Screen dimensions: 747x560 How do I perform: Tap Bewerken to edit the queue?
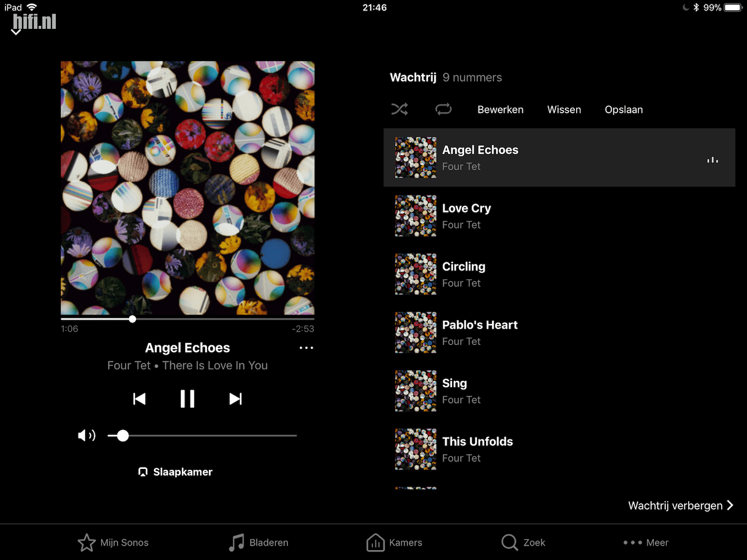coord(500,110)
